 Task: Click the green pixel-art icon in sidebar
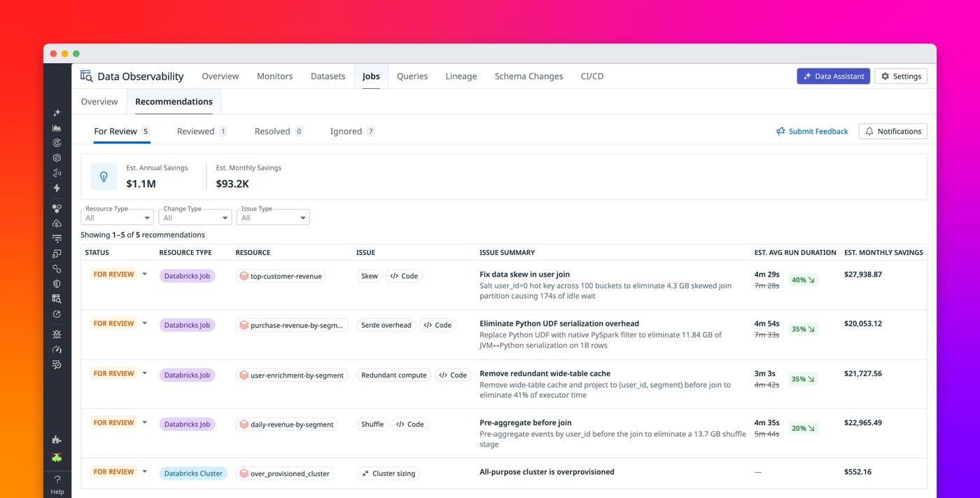(57, 457)
